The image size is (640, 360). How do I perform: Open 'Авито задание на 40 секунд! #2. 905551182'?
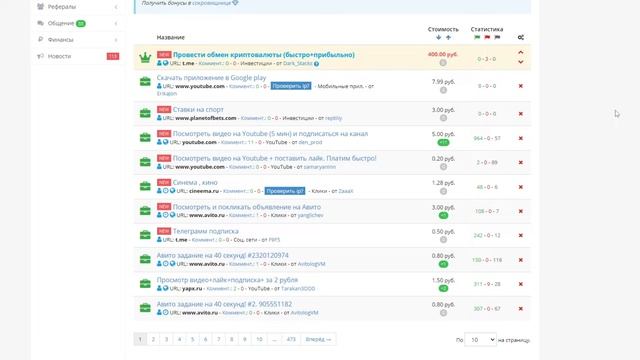pyautogui.click(x=224, y=304)
